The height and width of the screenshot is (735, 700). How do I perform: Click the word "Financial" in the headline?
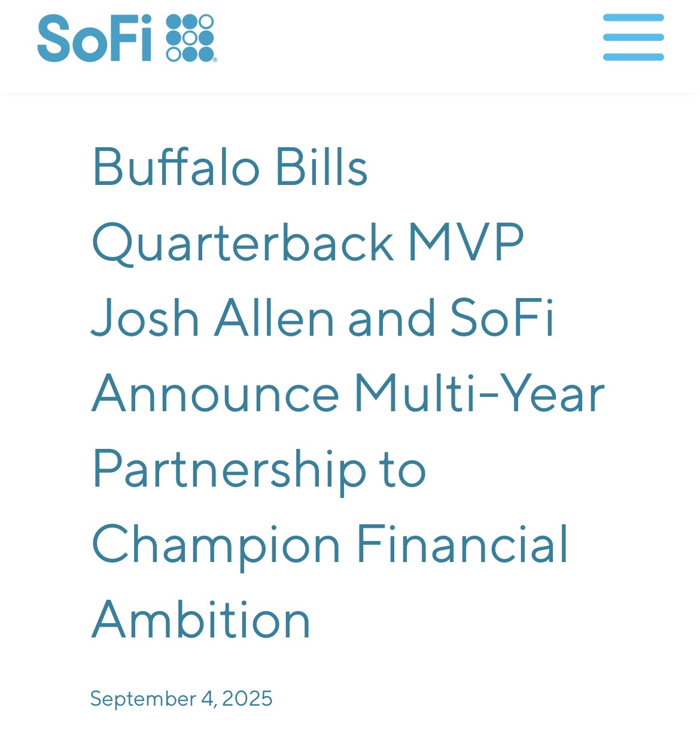[x=462, y=544]
